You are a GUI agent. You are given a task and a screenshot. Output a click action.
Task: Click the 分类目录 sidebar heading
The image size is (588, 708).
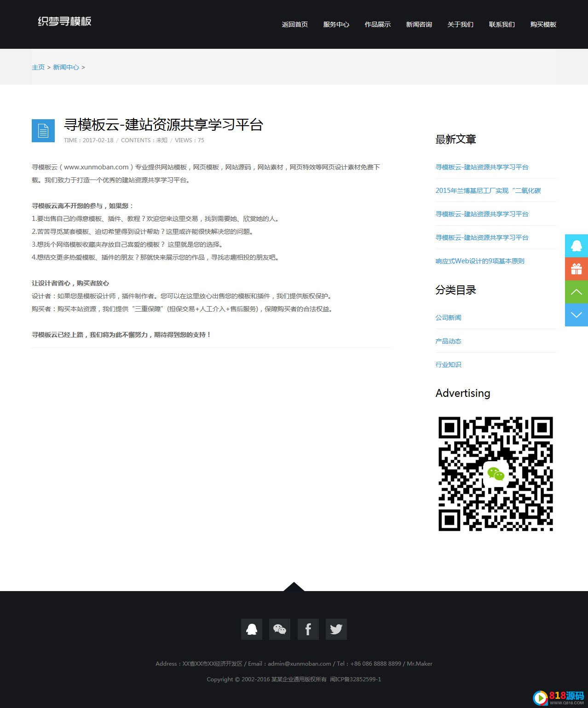pos(456,290)
